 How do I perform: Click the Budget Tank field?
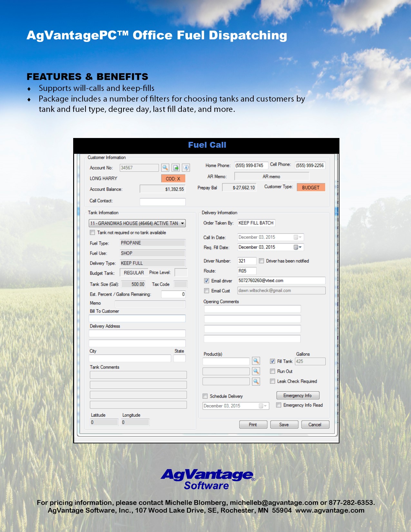pos(134,272)
